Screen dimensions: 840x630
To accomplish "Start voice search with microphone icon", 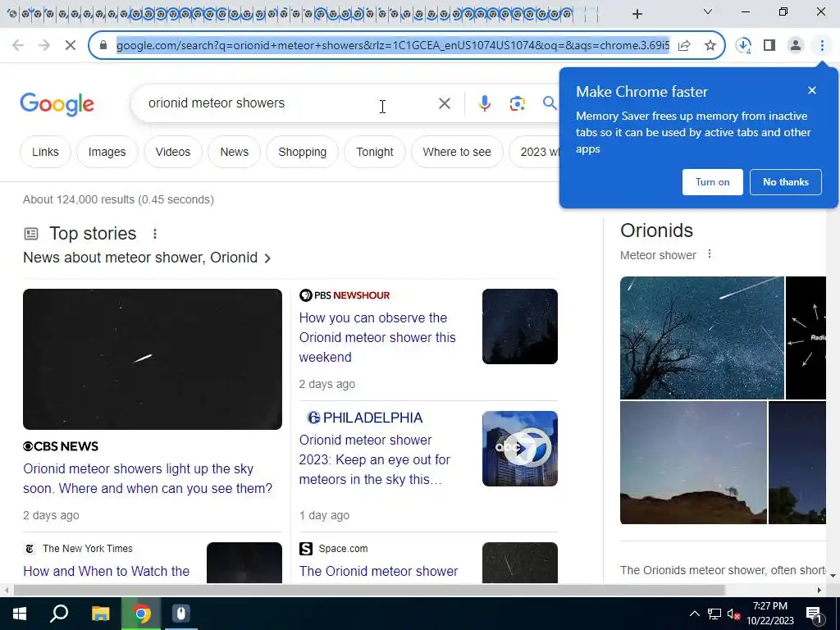I will pos(484,103).
